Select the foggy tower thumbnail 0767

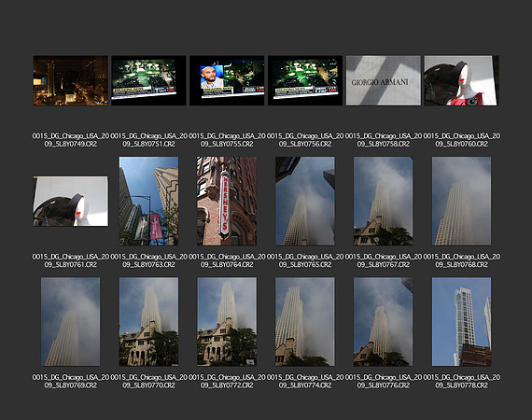click(384, 202)
